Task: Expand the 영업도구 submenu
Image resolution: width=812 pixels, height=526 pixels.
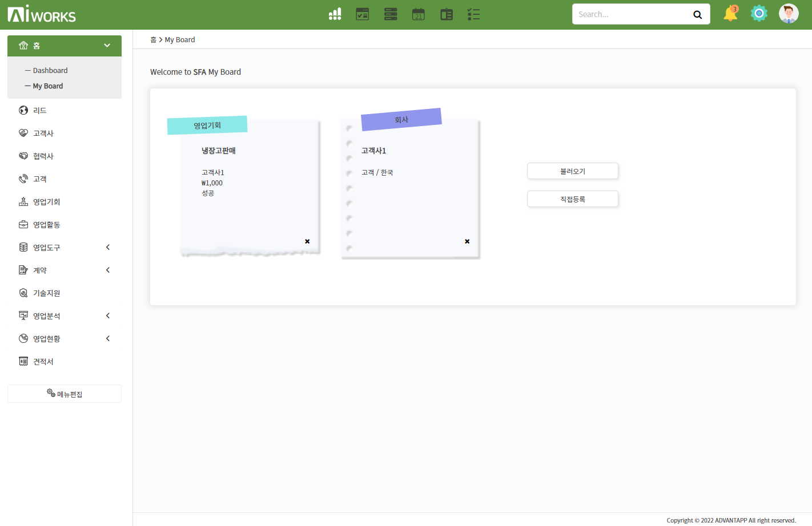Action: (107, 247)
